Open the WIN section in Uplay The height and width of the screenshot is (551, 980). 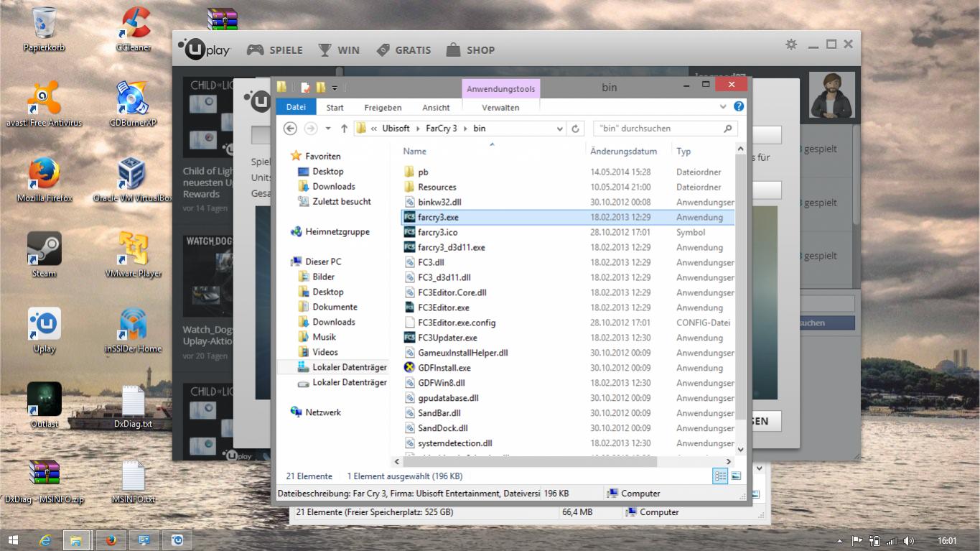tap(339, 50)
